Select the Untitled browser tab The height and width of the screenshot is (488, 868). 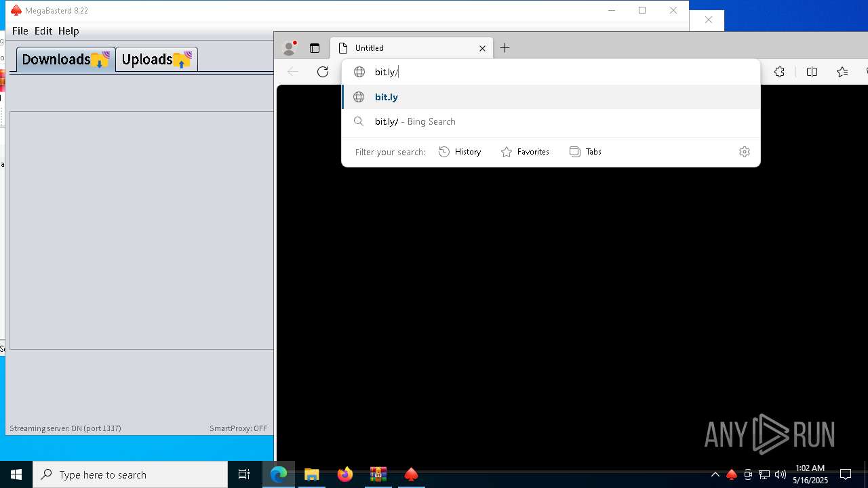pos(412,48)
